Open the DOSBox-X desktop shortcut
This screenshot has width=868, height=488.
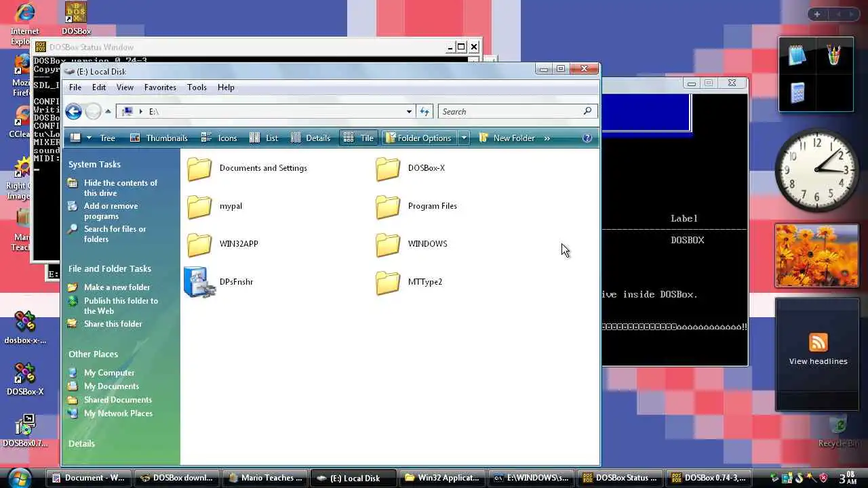coord(25,380)
